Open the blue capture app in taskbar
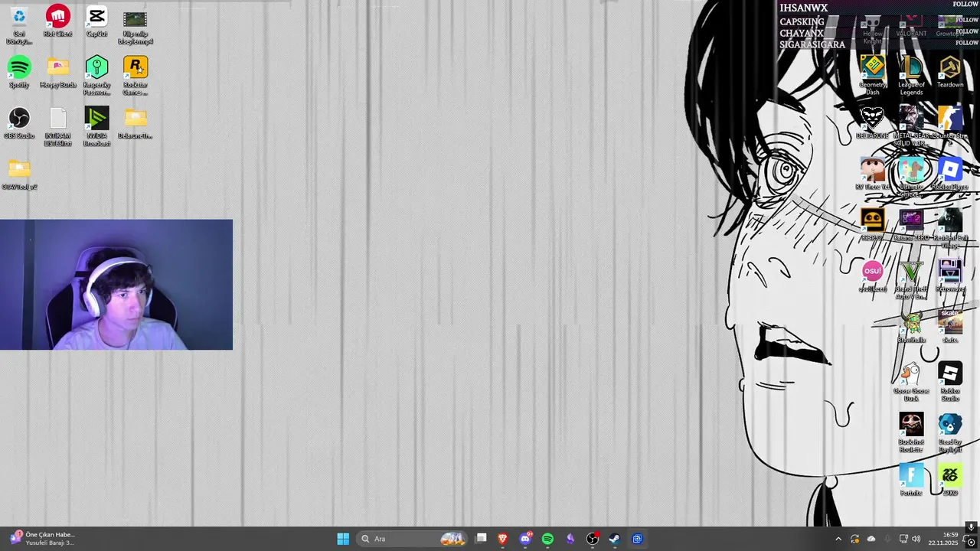 coord(637,539)
